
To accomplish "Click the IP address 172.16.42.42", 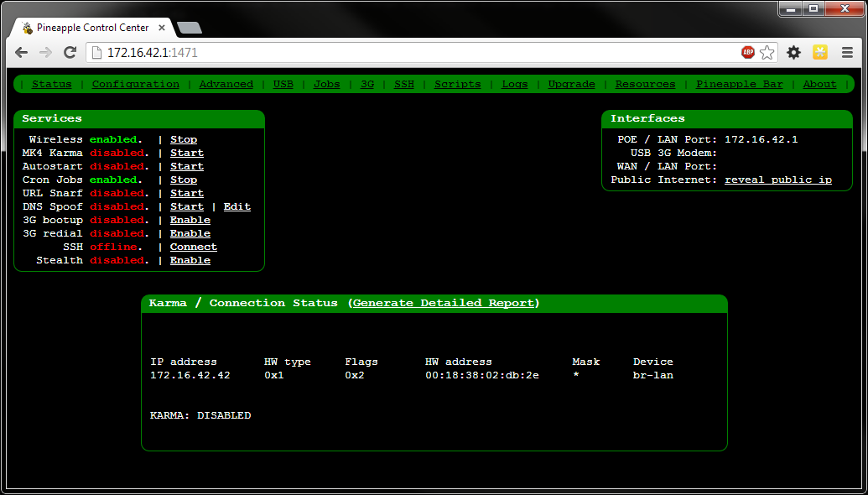I will point(190,375).
